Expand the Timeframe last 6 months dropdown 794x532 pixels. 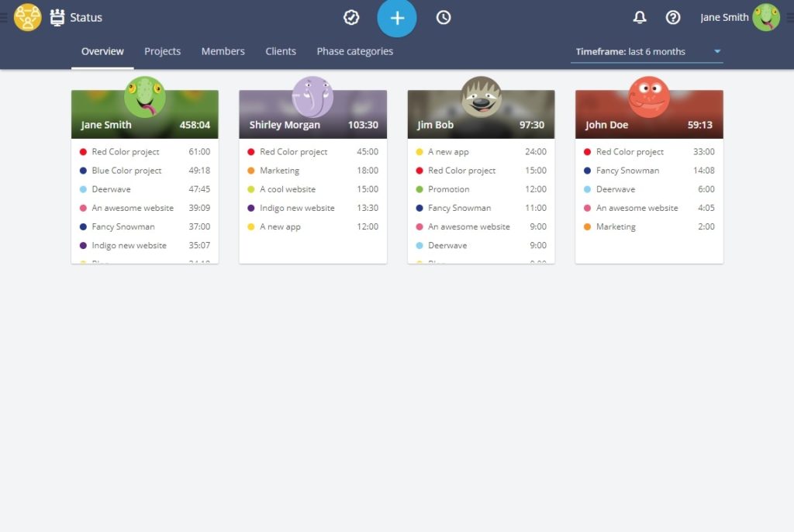(x=647, y=52)
